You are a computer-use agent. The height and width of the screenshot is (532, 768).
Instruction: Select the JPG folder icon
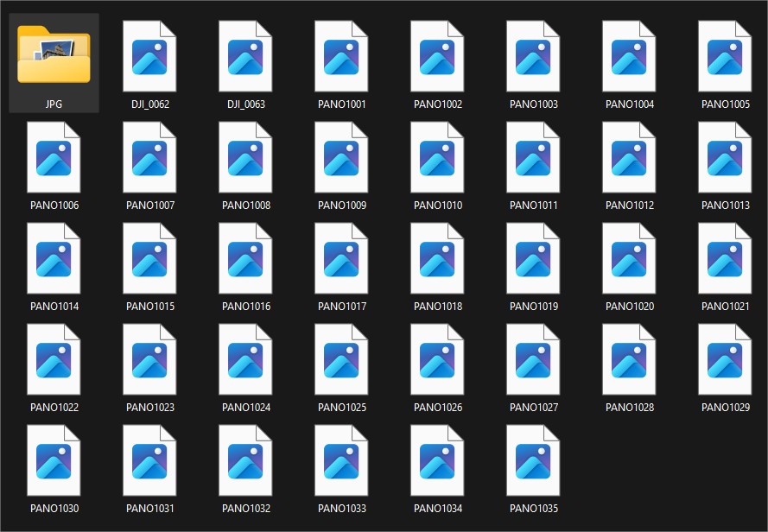tap(54, 56)
